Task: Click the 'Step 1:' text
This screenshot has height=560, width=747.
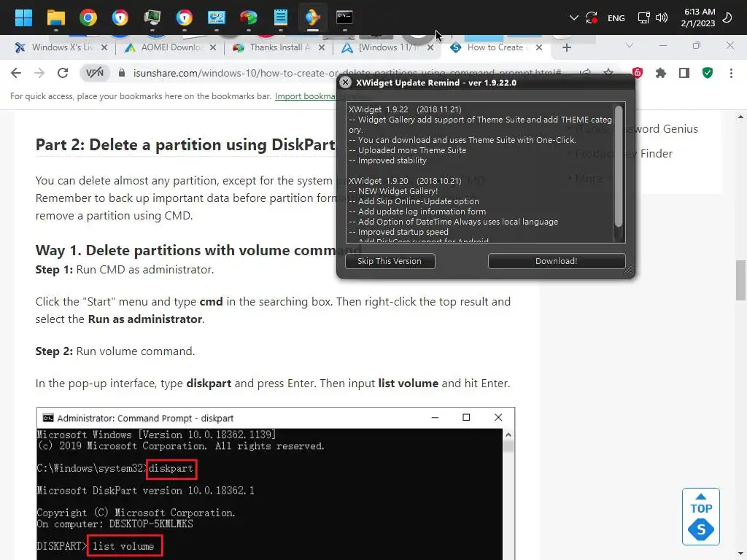Action: click(54, 270)
